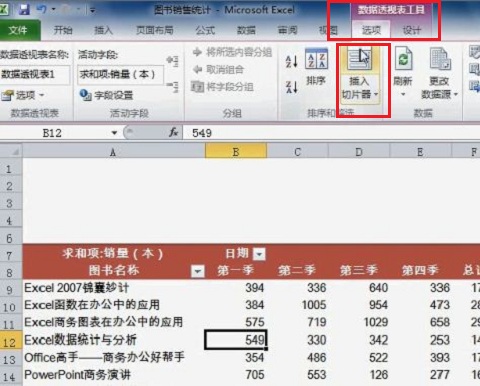Click 取消组合 ungroup button
The width and height of the screenshot is (480, 386).
coord(218,69)
